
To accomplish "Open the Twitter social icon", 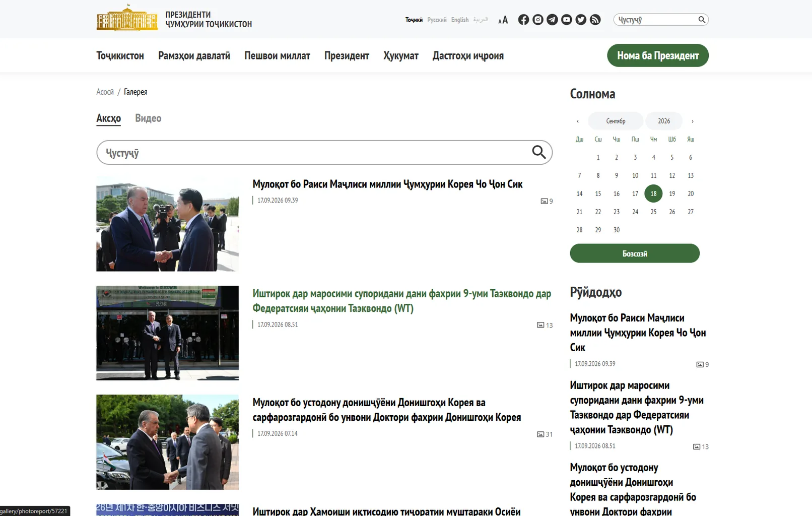I will pos(581,20).
